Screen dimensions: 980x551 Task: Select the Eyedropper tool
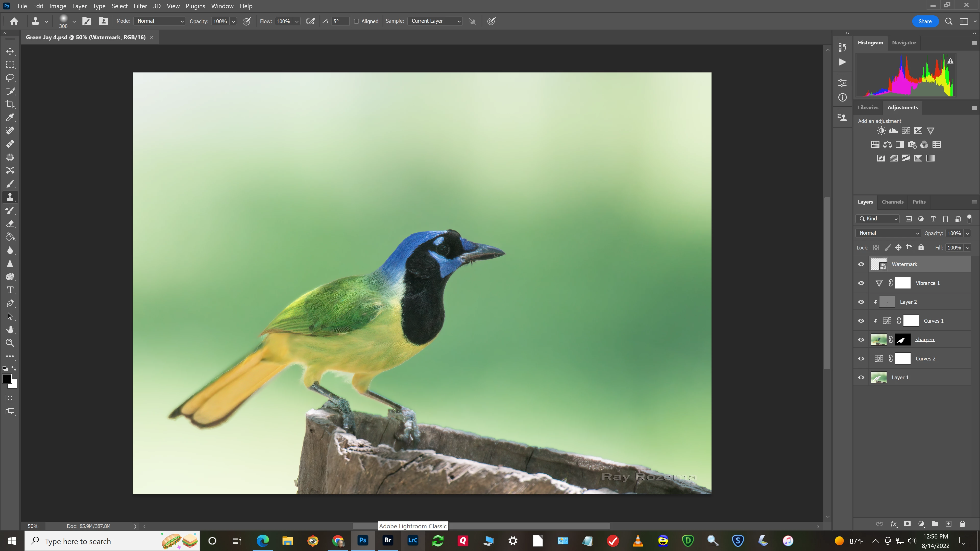pos(10,118)
